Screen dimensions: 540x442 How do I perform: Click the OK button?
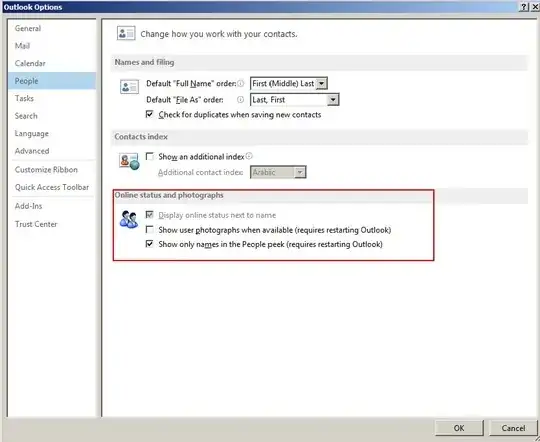pyautogui.click(x=459, y=428)
